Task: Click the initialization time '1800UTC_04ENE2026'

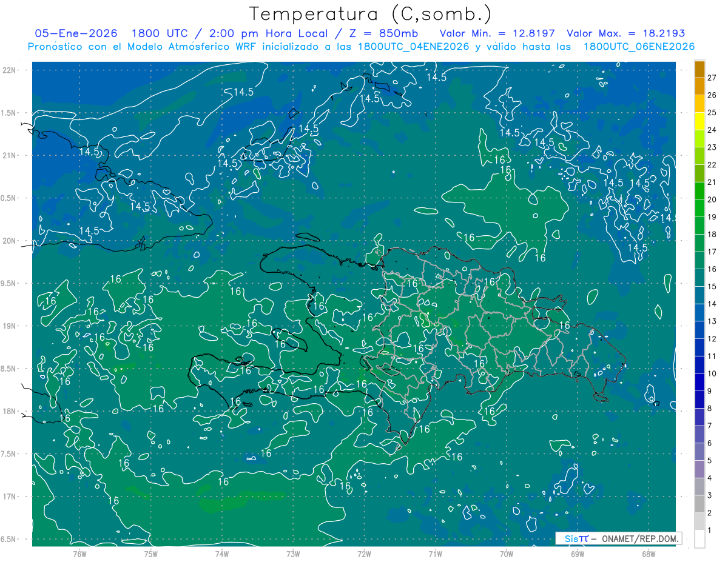Action: [x=414, y=47]
